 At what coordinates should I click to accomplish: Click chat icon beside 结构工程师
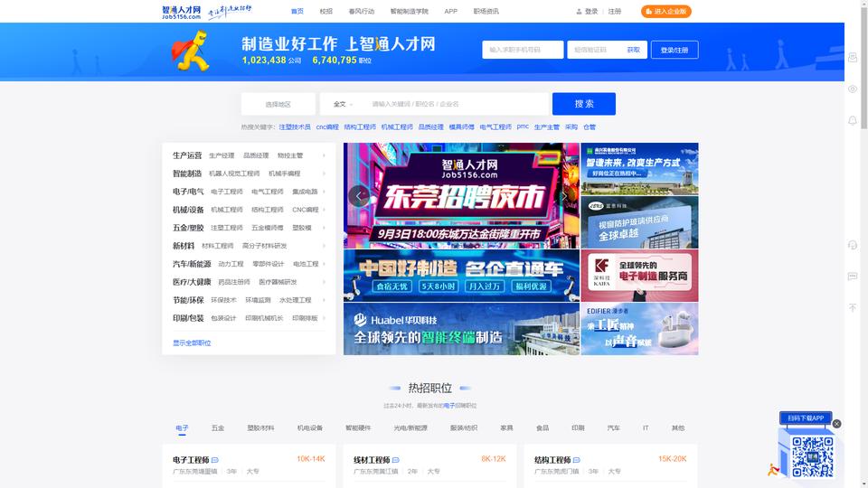[x=576, y=460]
